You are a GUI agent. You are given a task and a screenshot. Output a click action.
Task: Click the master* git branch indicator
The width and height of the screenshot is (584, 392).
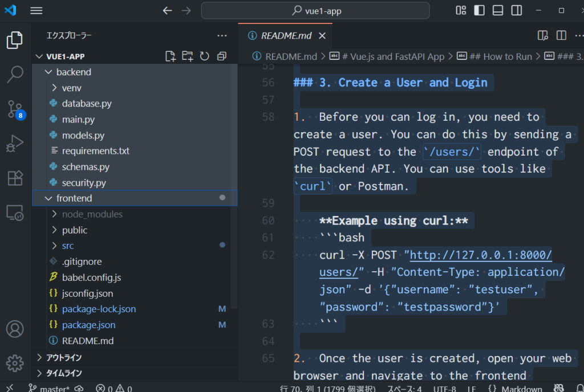(x=50, y=388)
